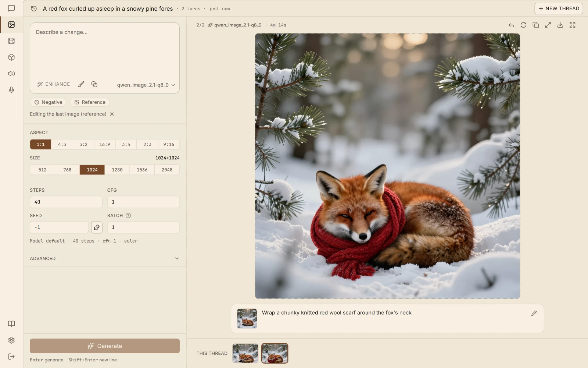Click the 'qwen_image_2.1-q8_0' label above image
The height and width of the screenshot is (368, 588).
tap(238, 25)
